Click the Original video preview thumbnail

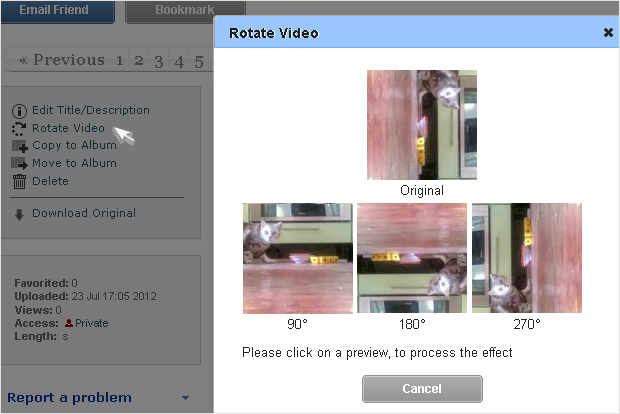(422, 125)
